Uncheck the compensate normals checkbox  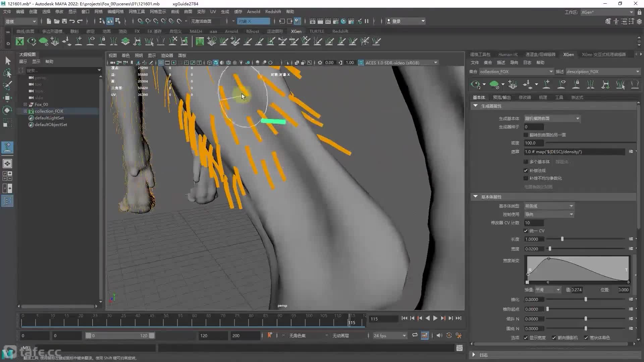pyautogui.click(x=526, y=170)
